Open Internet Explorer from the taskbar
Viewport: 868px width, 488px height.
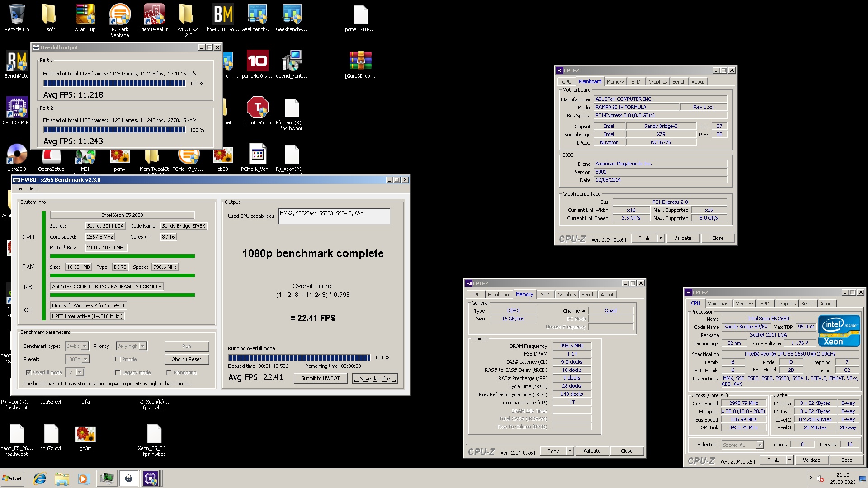pos(40,479)
